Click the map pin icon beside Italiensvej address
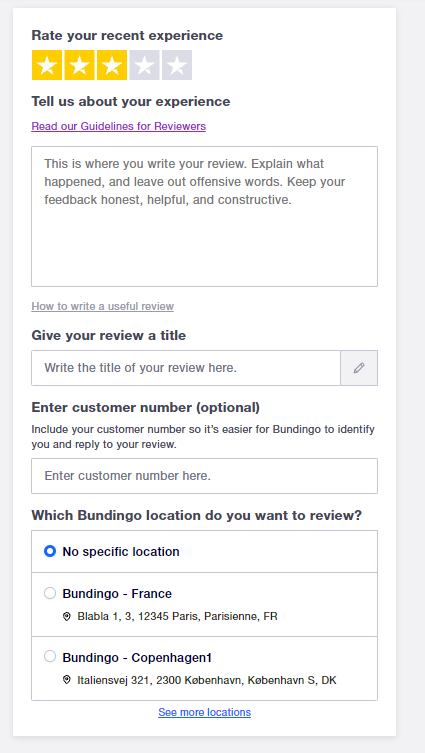The height and width of the screenshot is (753, 425). pyautogui.click(x=67, y=680)
